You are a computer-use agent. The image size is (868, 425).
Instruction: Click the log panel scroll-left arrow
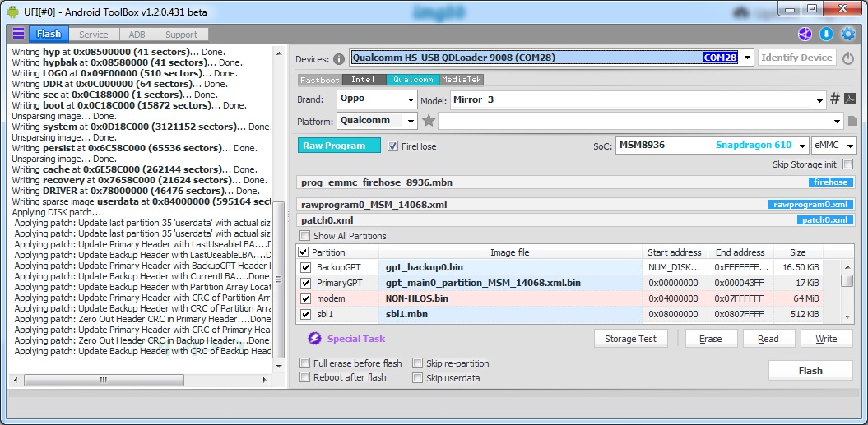15,380
